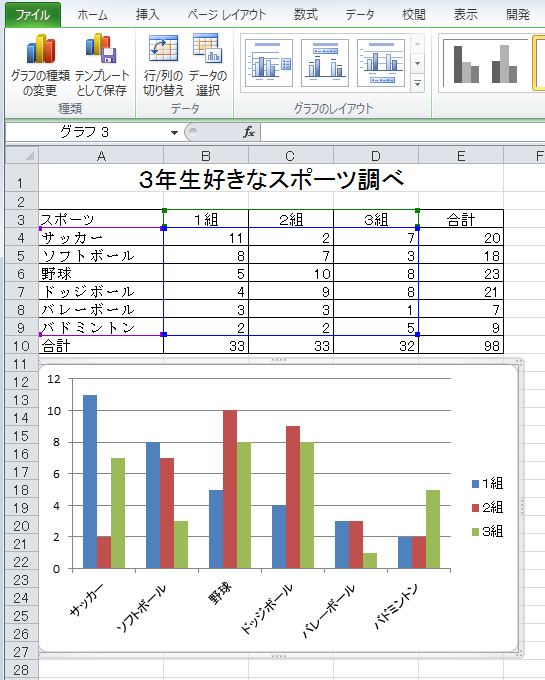
Task: Select the blue サッカー bar in chart
Action: 90,481
